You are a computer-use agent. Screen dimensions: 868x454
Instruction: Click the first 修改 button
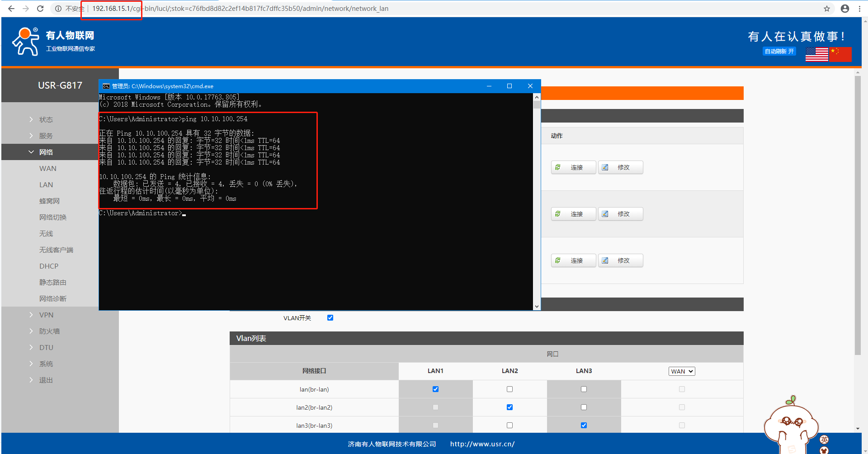pos(620,167)
